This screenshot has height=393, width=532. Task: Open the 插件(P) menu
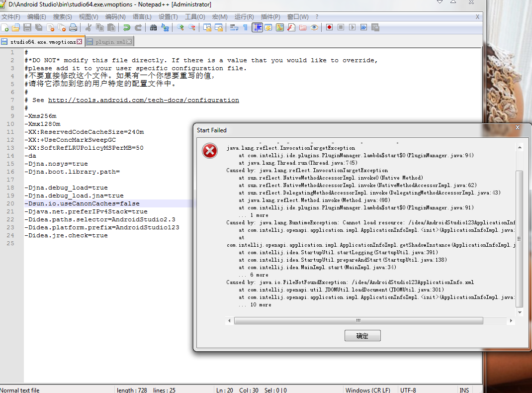pos(270,16)
